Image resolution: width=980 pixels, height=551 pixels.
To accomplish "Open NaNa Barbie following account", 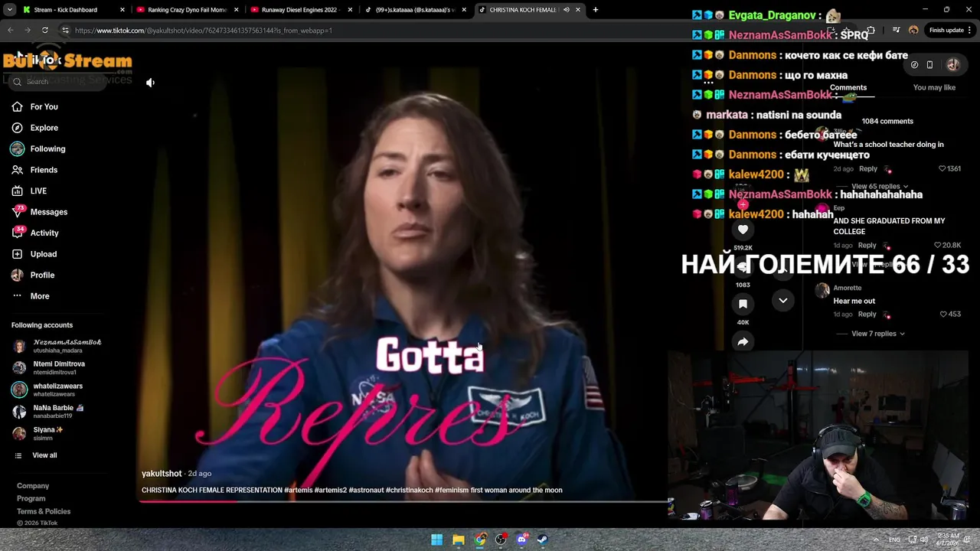I will (48, 412).
